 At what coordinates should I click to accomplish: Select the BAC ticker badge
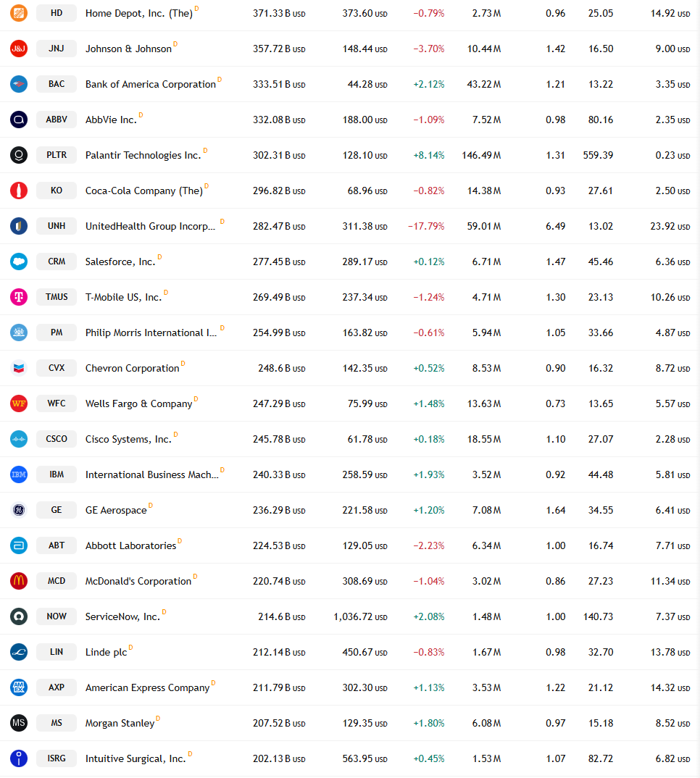point(57,84)
